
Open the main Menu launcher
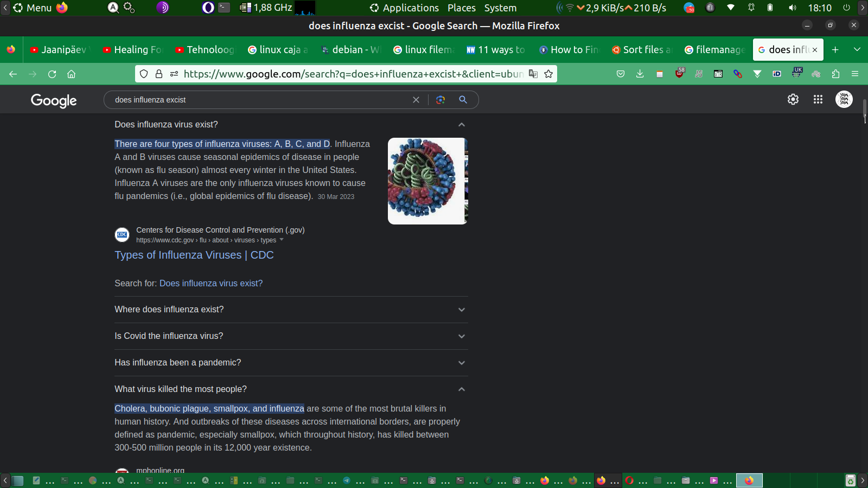(x=33, y=8)
